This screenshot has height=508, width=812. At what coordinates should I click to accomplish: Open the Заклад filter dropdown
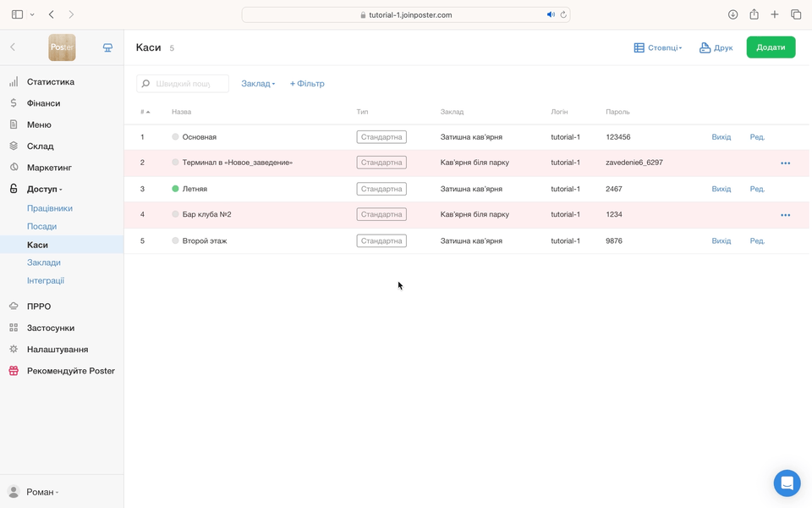click(258, 84)
